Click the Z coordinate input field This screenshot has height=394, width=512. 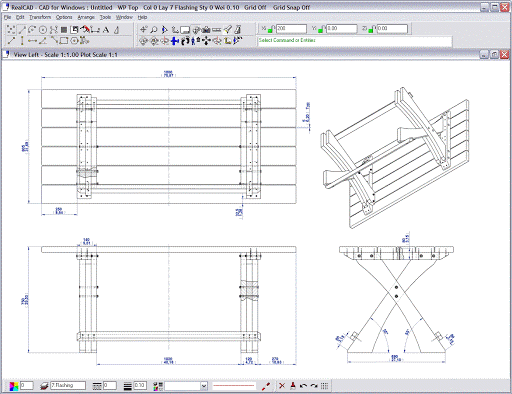coord(392,29)
